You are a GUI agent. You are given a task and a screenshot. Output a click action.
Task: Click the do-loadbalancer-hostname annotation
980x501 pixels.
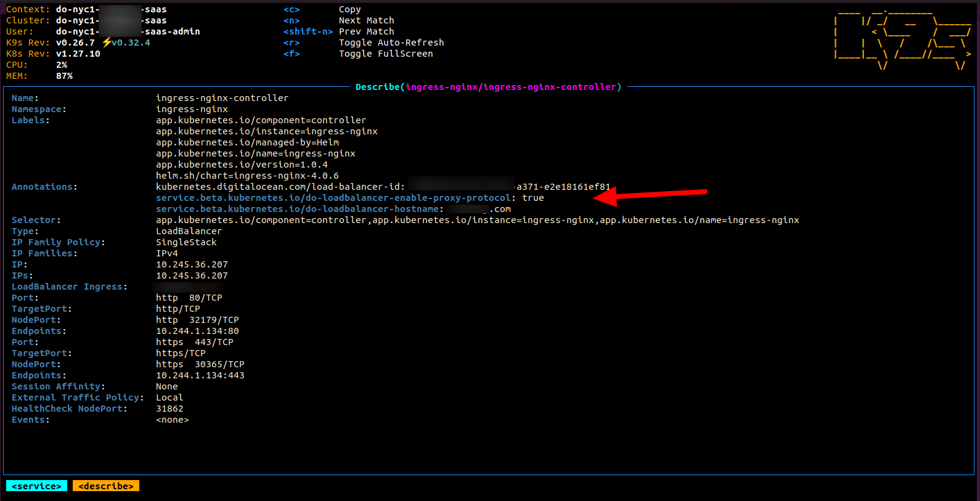tap(299, 209)
